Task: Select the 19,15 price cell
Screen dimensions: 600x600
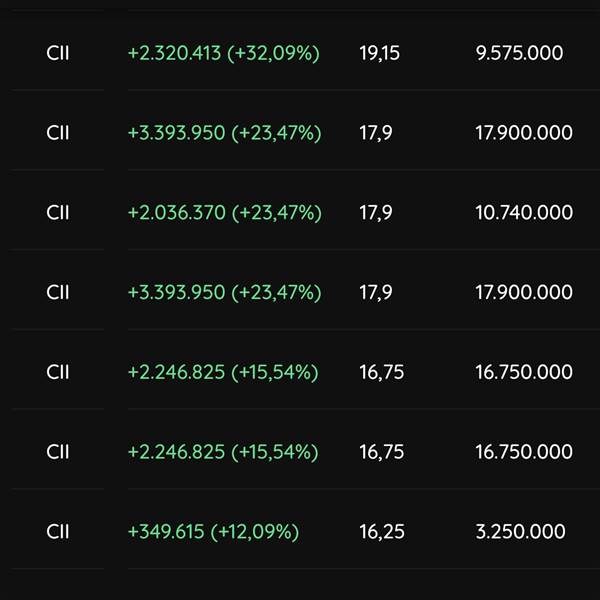Action: (379, 53)
